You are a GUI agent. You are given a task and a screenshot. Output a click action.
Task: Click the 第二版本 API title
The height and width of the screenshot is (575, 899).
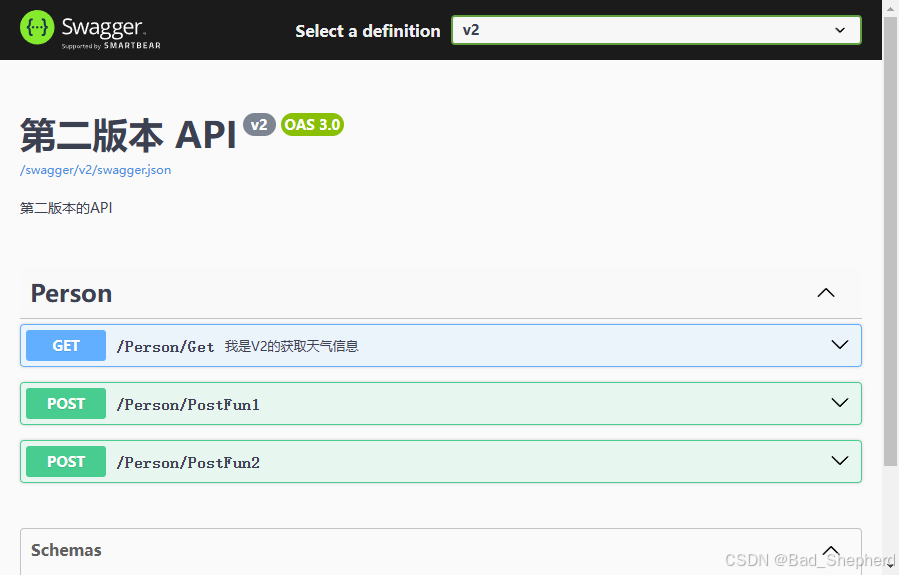(128, 135)
